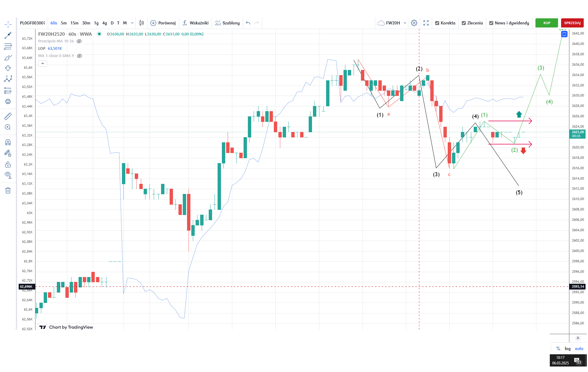Click the 10:17 clock display
This screenshot has width=588, height=372.
pos(560,358)
